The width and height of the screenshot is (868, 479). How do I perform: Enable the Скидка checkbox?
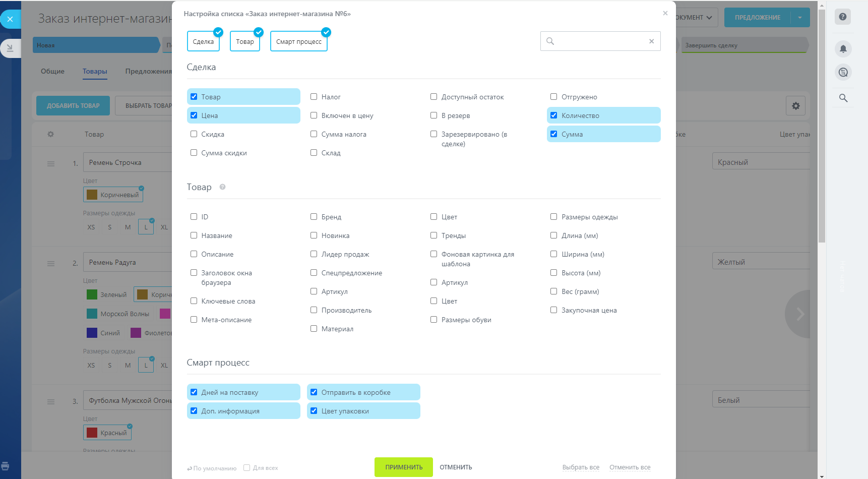pyautogui.click(x=194, y=134)
